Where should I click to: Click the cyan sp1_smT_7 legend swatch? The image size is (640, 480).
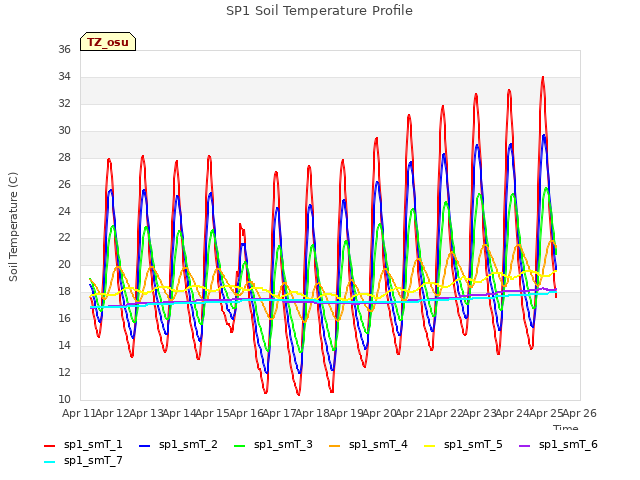click(49, 462)
